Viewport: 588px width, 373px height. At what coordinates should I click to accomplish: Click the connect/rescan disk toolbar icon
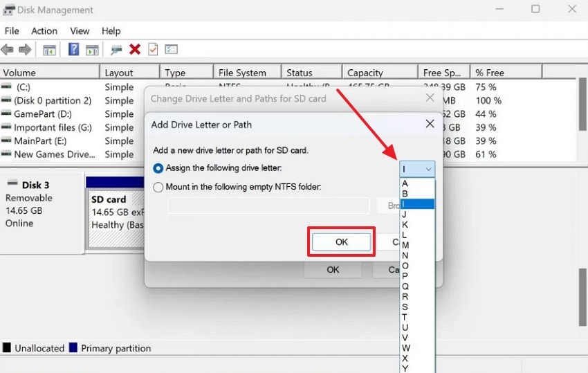click(116, 50)
